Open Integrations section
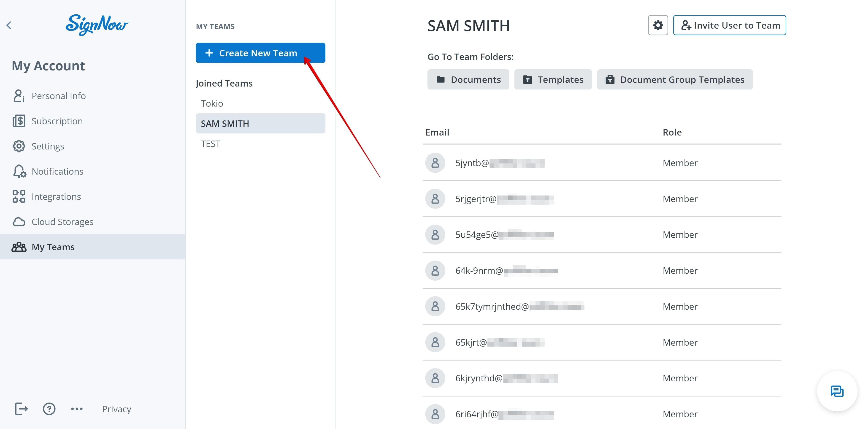The height and width of the screenshot is (429, 868). tap(93, 196)
